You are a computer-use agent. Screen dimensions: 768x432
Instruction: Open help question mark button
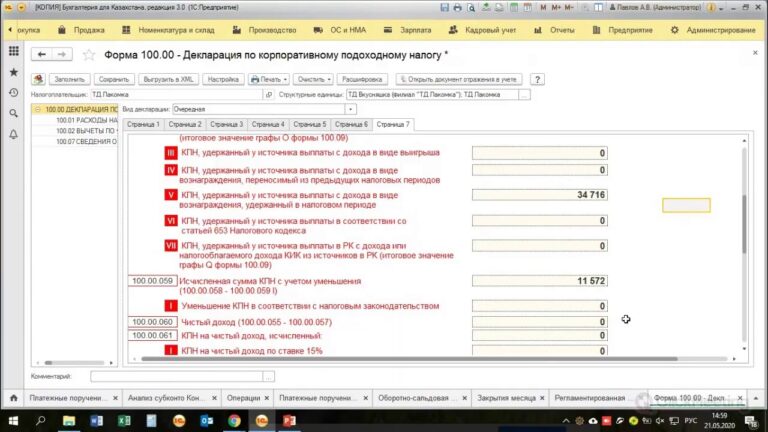[537, 79]
